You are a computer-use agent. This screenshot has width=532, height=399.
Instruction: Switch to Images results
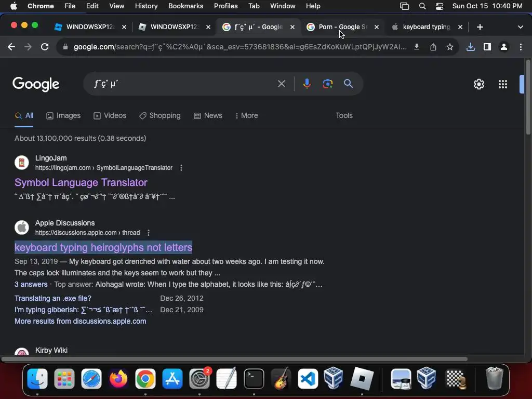(x=63, y=116)
